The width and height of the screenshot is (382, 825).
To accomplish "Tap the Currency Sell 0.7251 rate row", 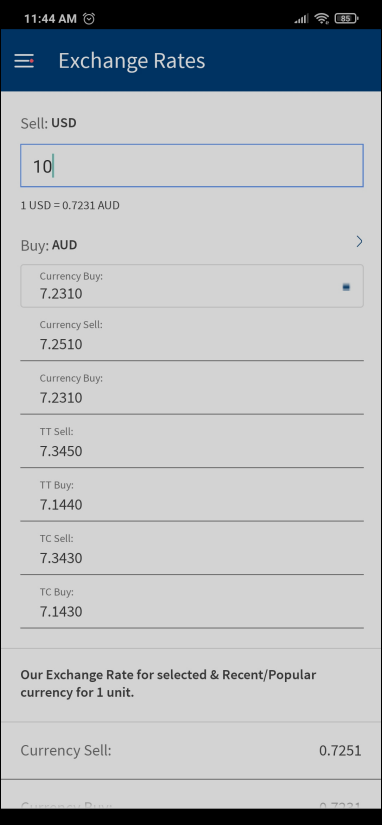I will [191, 750].
